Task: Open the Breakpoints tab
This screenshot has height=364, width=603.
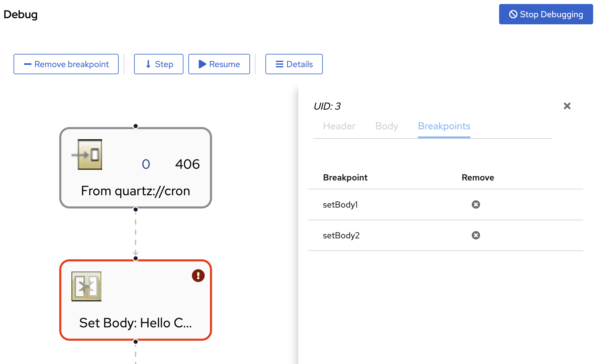Action: (x=444, y=126)
